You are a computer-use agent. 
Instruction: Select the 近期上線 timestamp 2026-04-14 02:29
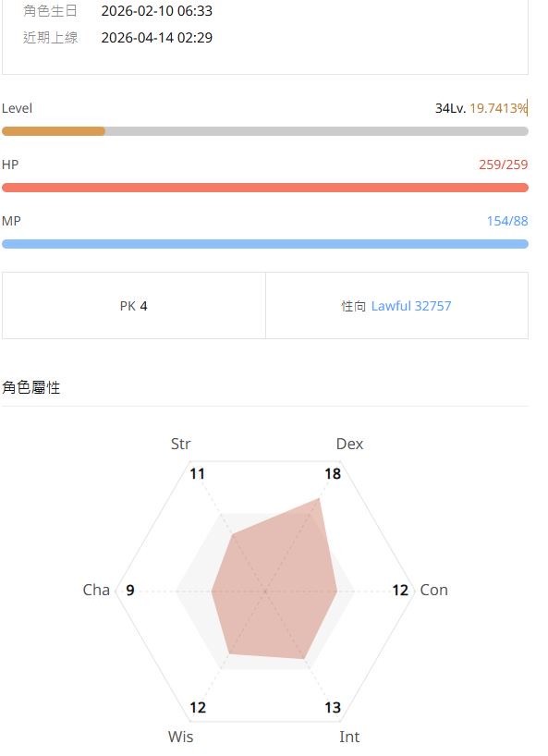tap(157, 38)
